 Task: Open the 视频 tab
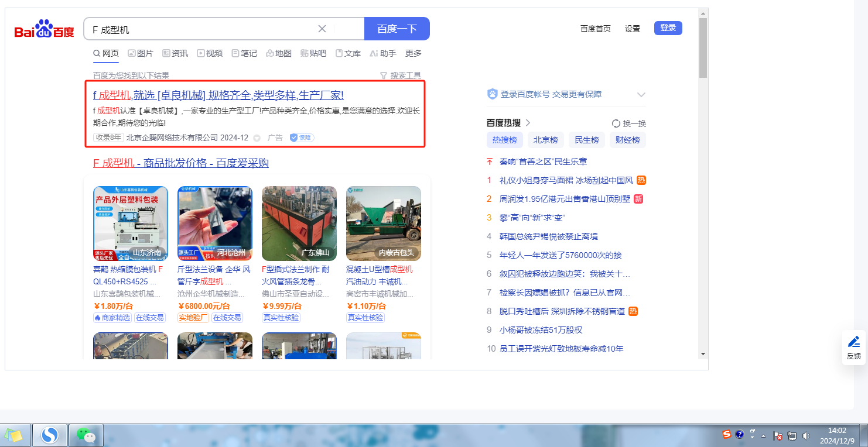210,53
